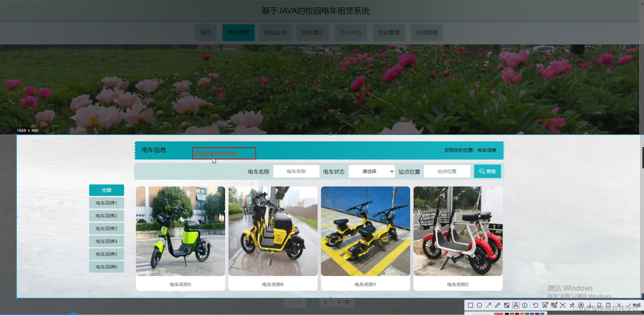This screenshot has width=644, height=315.
Task: Select the rectangle annotation tool
Action: click(x=470, y=305)
